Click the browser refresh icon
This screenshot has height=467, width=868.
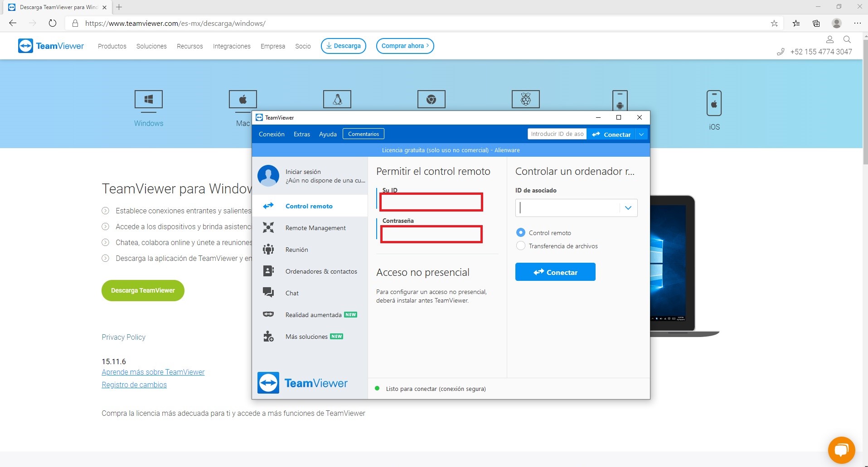[53, 23]
